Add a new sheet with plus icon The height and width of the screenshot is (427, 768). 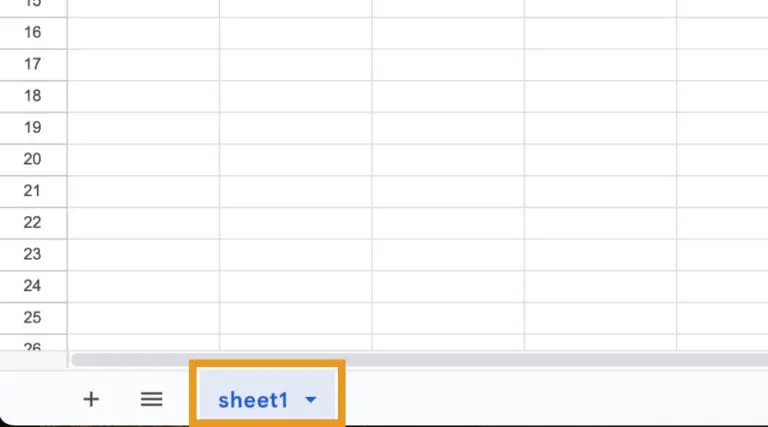click(91, 399)
